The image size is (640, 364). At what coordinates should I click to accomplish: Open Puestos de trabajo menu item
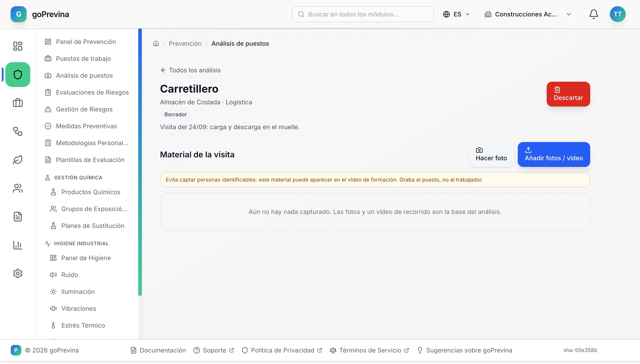pyautogui.click(x=87, y=59)
